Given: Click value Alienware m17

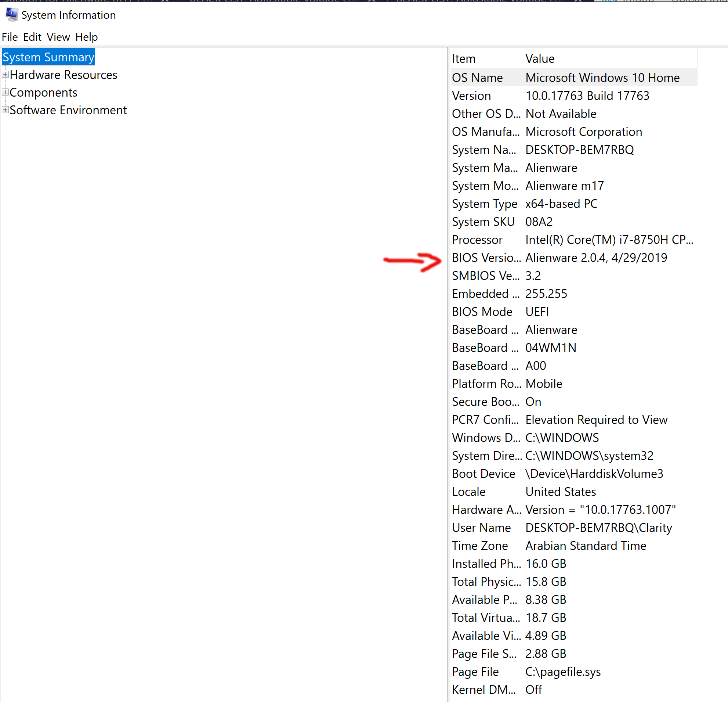Looking at the screenshot, I should pyautogui.click(x=565, y=186).
